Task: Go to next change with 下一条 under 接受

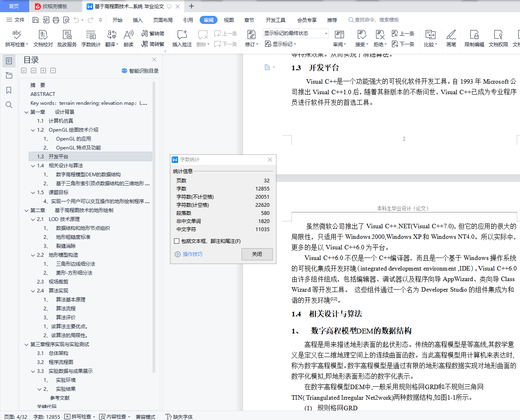Action: point(403,44)
